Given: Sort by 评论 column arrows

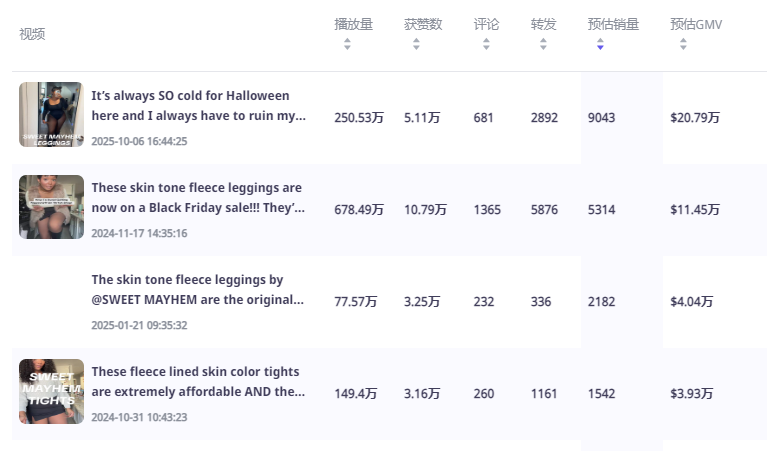Looking at the screenshot, I should tap(486, 44).
